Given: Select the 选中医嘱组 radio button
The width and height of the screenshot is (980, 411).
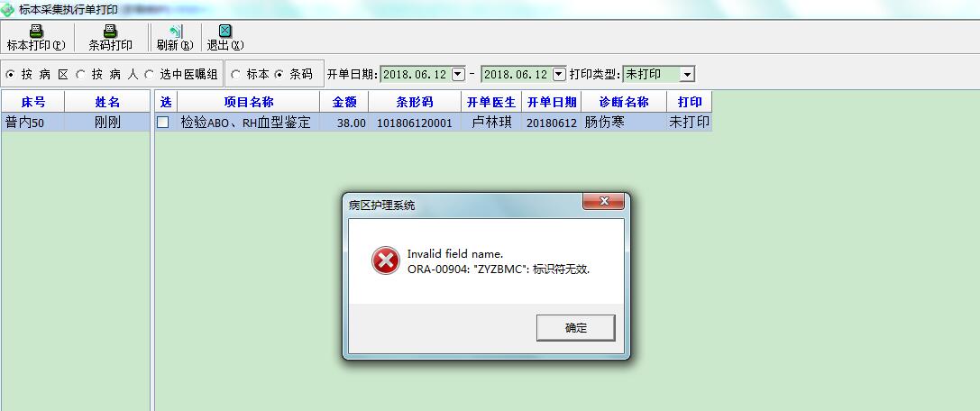Looking at the screenshot, I should tap(149, 74).
